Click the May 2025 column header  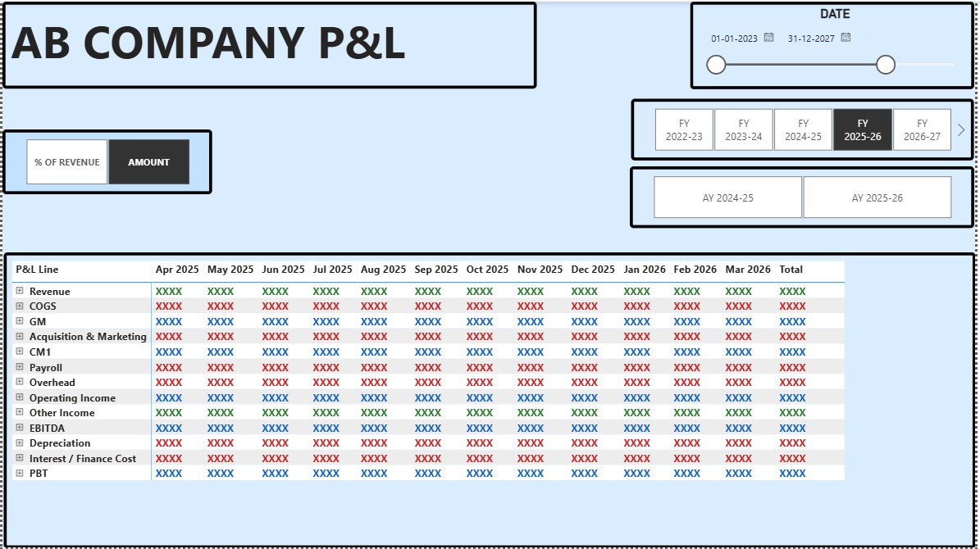point(230,270)
